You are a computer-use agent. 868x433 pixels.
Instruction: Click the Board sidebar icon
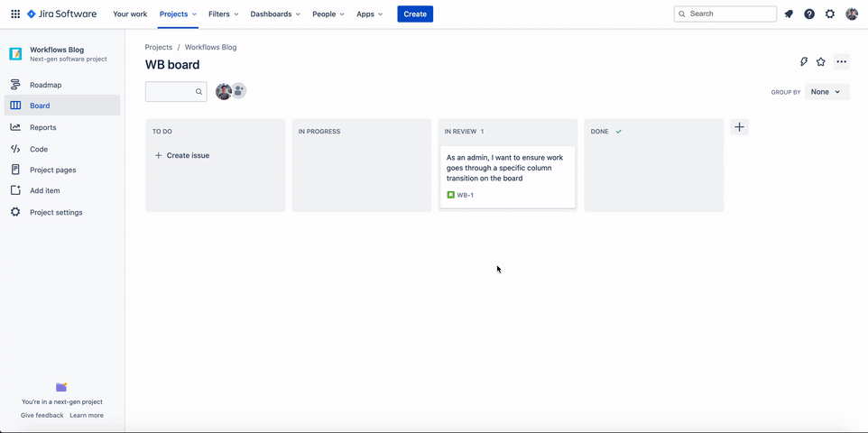pos(15,106)
